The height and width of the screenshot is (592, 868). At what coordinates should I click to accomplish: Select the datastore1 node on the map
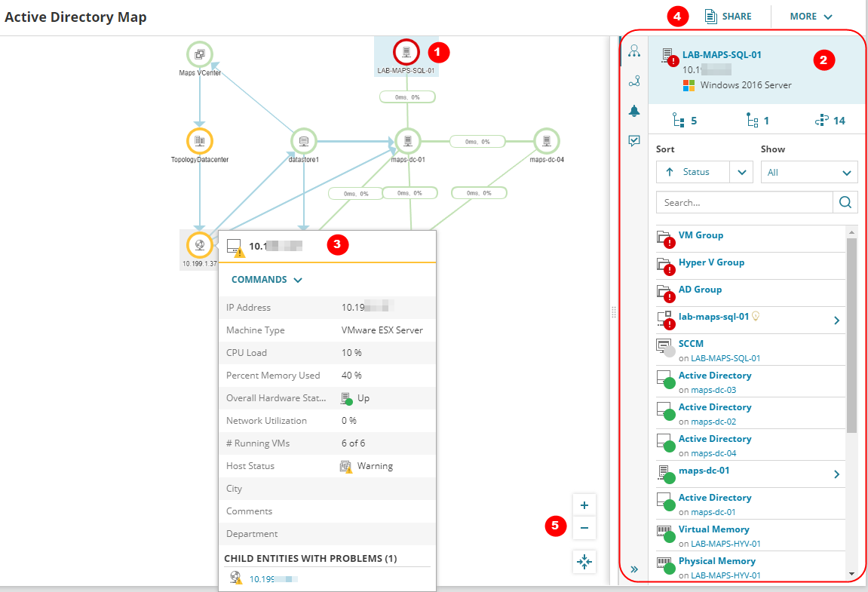[x=303, y=141]
